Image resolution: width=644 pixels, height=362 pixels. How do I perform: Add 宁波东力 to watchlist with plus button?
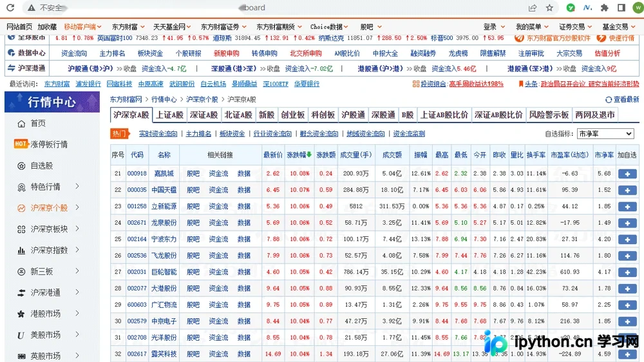(627, 240)
